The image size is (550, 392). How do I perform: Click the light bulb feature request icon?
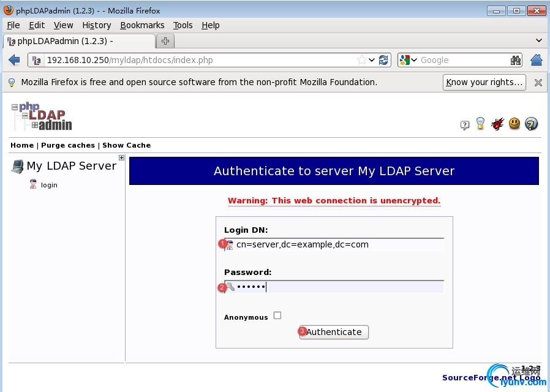point(480,124)
